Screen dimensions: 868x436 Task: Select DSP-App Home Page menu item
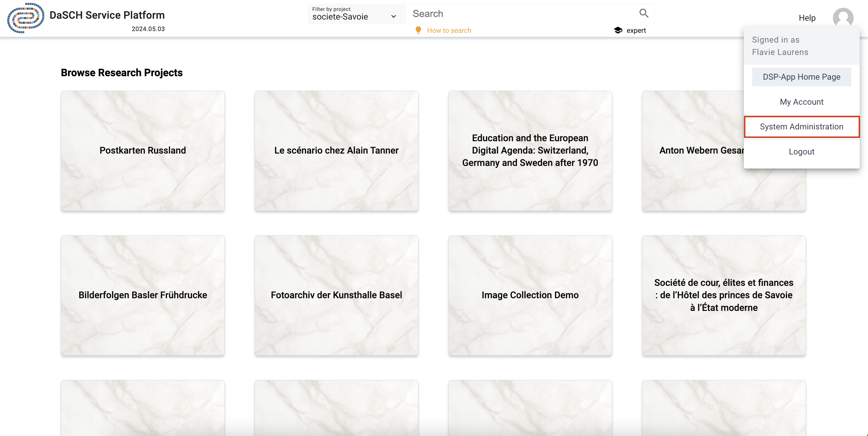click(x=801, y=77)
